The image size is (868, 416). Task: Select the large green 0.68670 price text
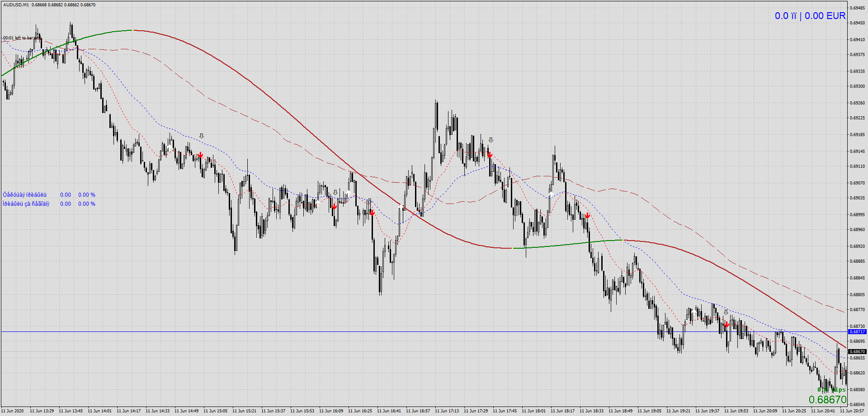827,400
